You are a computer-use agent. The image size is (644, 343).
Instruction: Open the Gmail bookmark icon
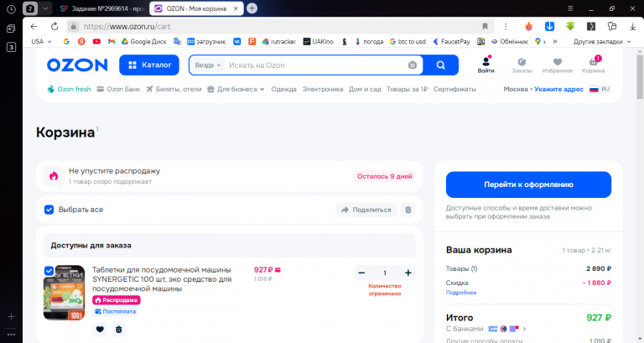point(112,41)
